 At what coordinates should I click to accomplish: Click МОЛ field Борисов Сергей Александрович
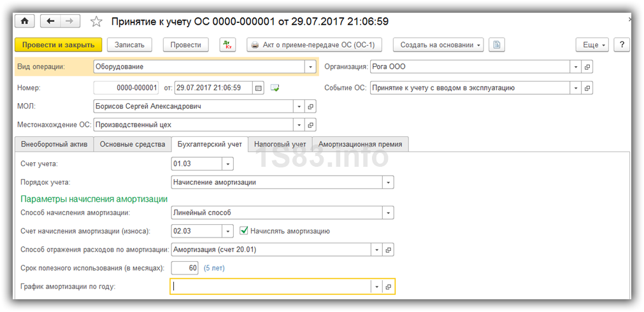point(194,106)
